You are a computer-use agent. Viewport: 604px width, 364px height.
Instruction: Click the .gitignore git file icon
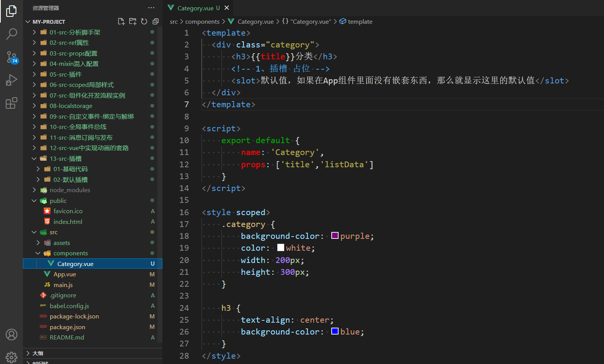tap(43, 295)
